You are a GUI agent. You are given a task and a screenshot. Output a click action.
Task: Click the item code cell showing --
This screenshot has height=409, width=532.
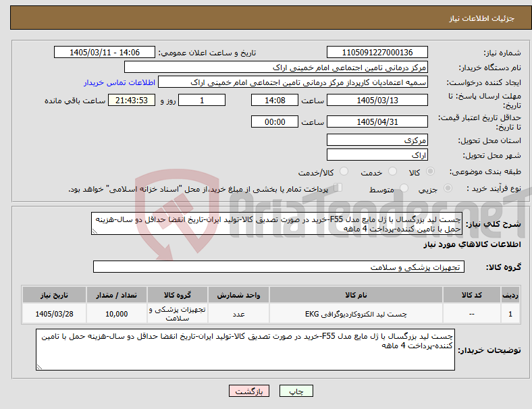[472, 314]
